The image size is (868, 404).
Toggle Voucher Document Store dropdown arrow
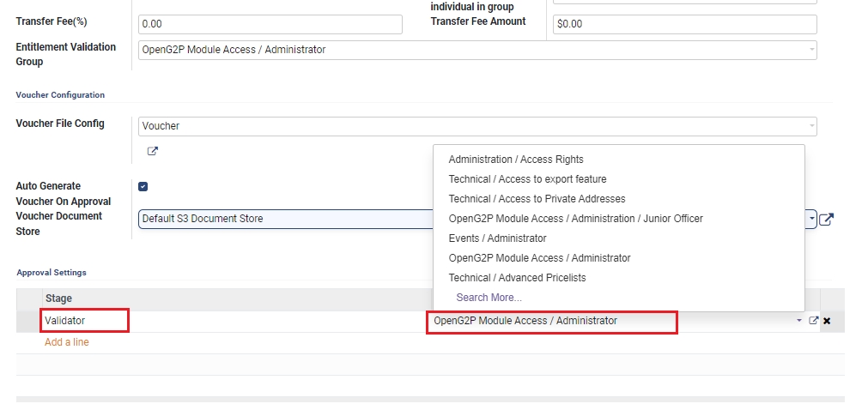(811, 219)
